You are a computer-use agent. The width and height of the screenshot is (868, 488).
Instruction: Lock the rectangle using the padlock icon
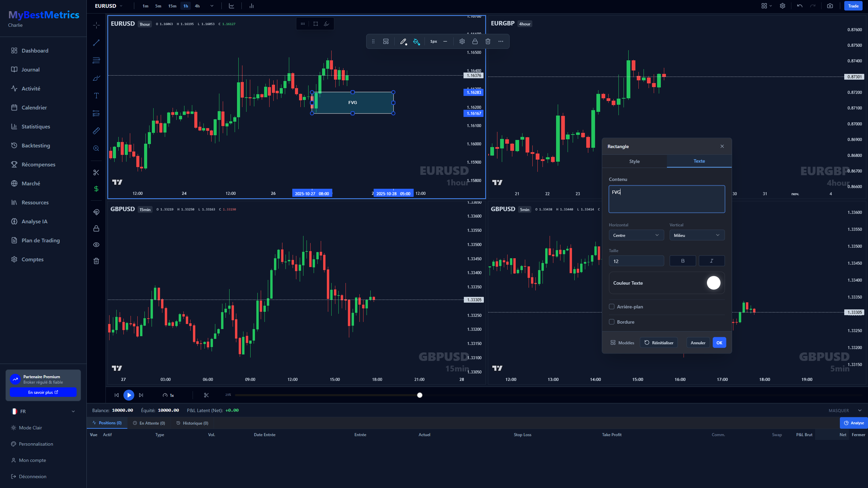tap(475, 41)
